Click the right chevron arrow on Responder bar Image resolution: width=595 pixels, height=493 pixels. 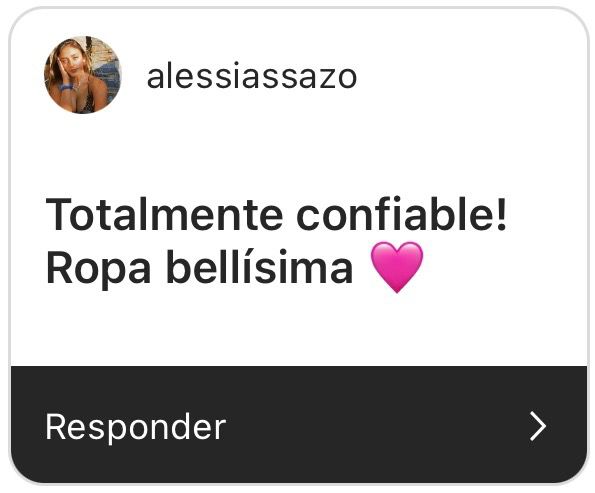(538, 426)
